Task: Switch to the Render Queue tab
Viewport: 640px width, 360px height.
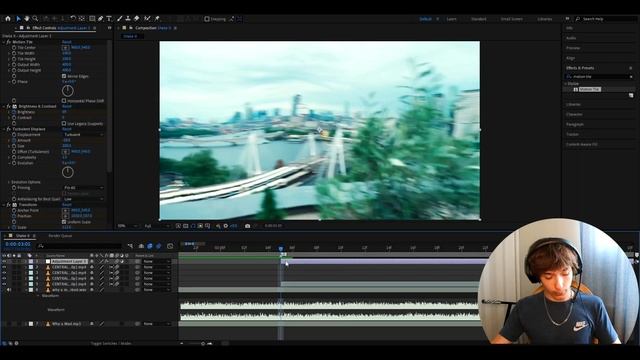Action: point(60,236)
